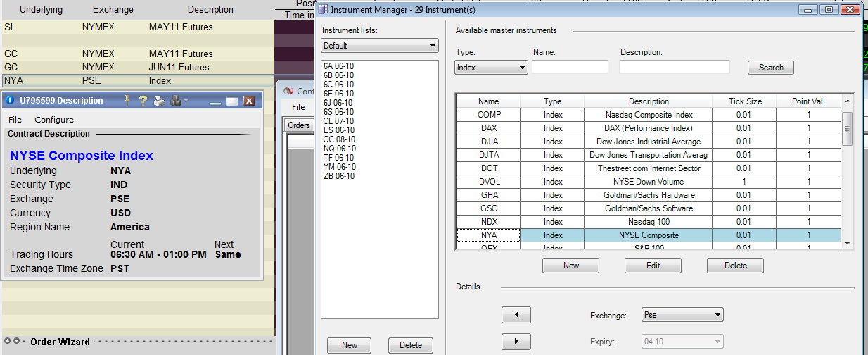
Task: Click the blue info icon of Description window
Action: [10, 101]
